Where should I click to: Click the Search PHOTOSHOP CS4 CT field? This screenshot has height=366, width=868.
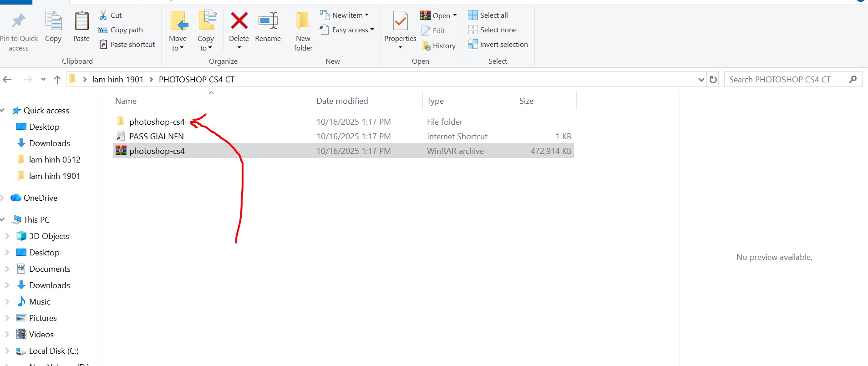point(786,80)
